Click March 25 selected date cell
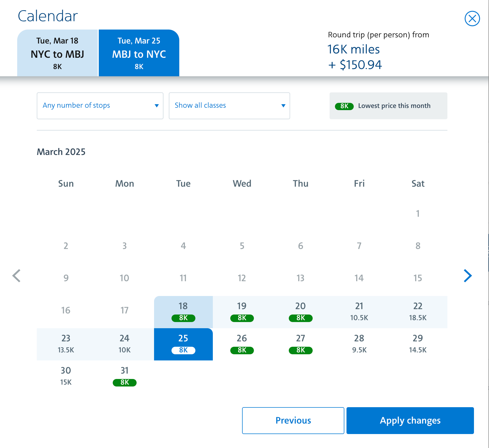The width and height of the screenshot is (489, 448). (183, 344)
